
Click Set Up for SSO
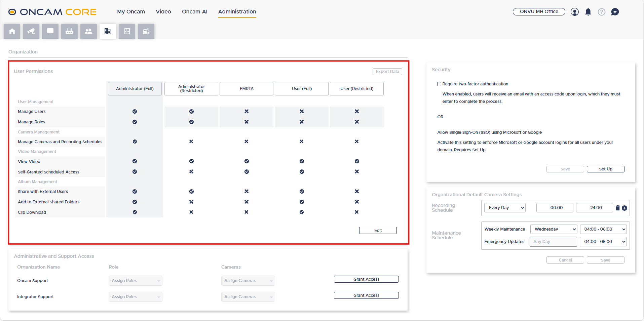606,169
